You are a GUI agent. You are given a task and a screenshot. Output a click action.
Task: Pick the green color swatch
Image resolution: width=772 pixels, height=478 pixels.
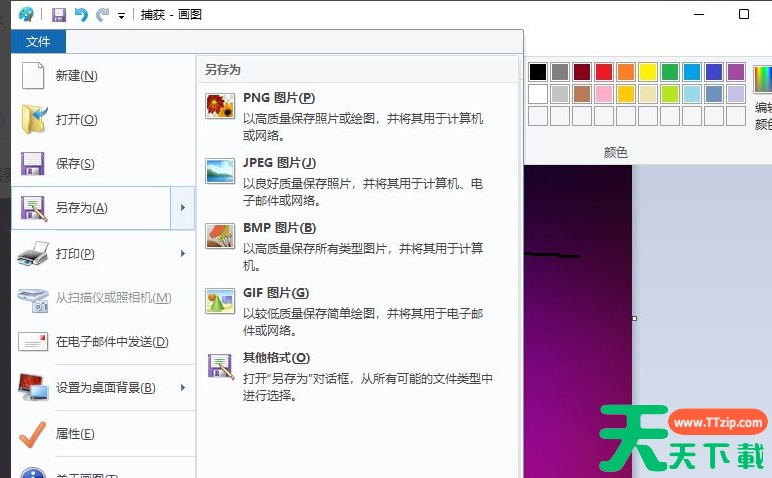click(x=670, y=72)
